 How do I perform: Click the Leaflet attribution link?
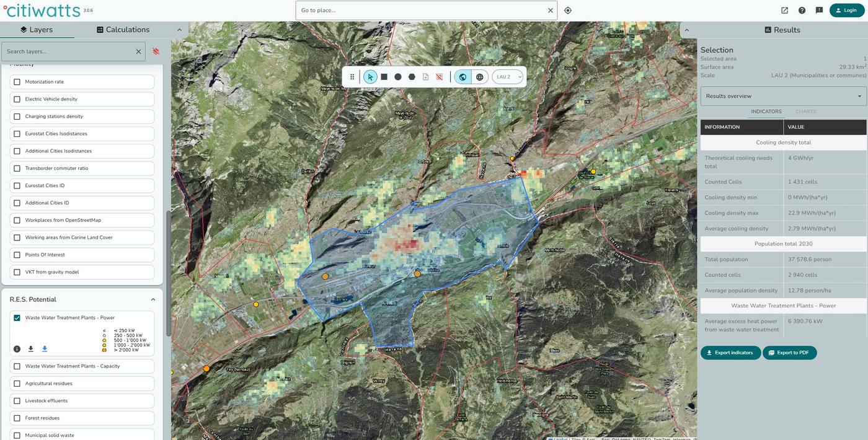click(559, 438)
